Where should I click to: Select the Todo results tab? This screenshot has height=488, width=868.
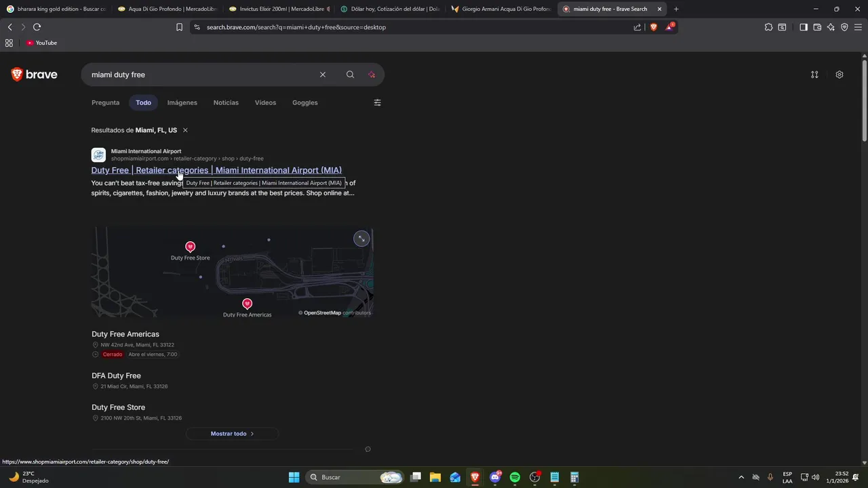[143, 102]
